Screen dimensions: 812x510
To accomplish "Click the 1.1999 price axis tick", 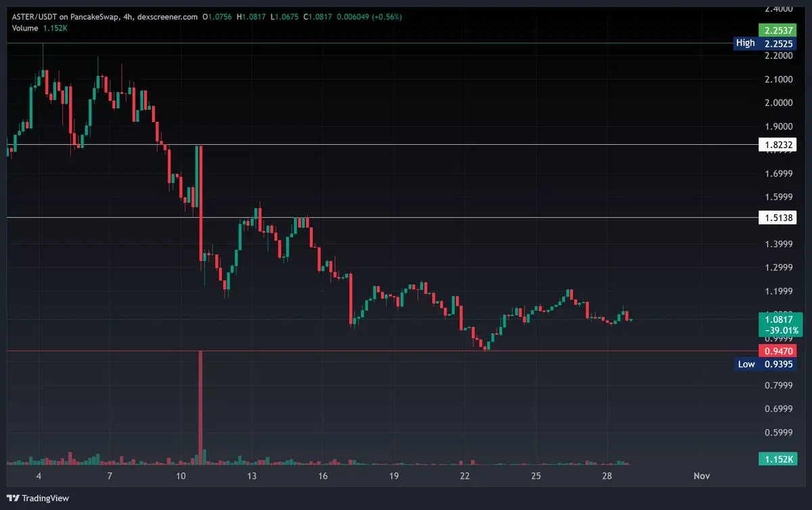I will [x=778, y=291].
